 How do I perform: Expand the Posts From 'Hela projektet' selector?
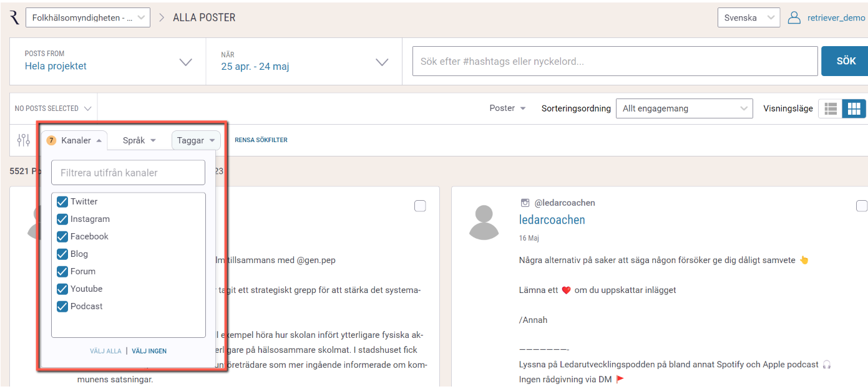(x=108, y=61)
